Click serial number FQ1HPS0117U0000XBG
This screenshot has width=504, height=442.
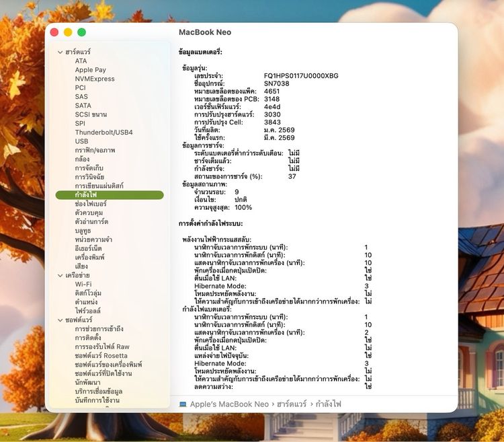coord(301,76)
